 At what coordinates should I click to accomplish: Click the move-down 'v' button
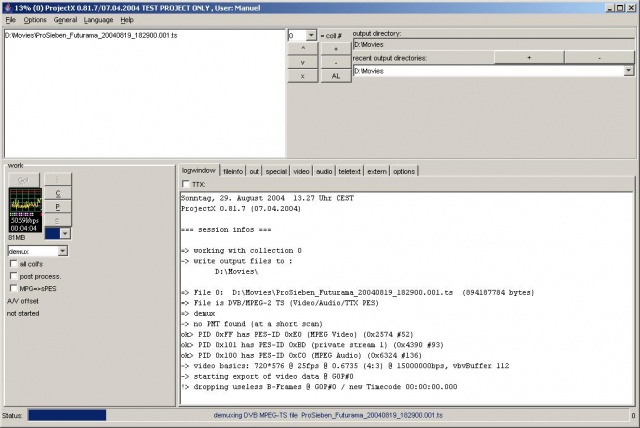point(302,61)
